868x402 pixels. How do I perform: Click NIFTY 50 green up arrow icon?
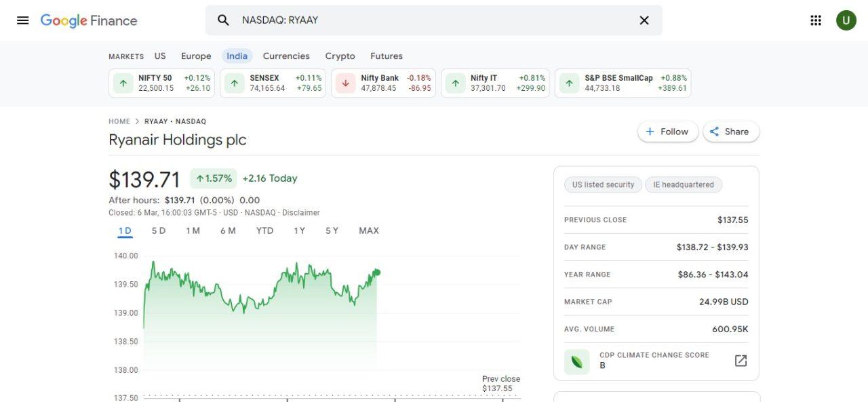(x=123, y=83)
